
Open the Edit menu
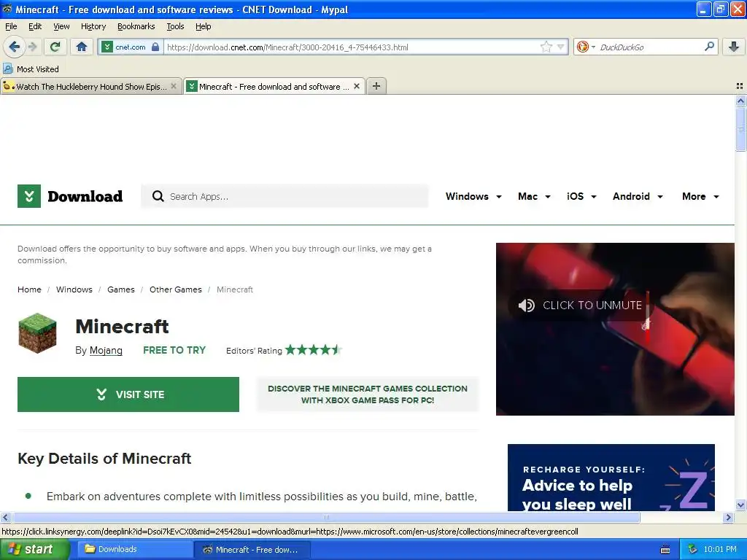point(35,26)
